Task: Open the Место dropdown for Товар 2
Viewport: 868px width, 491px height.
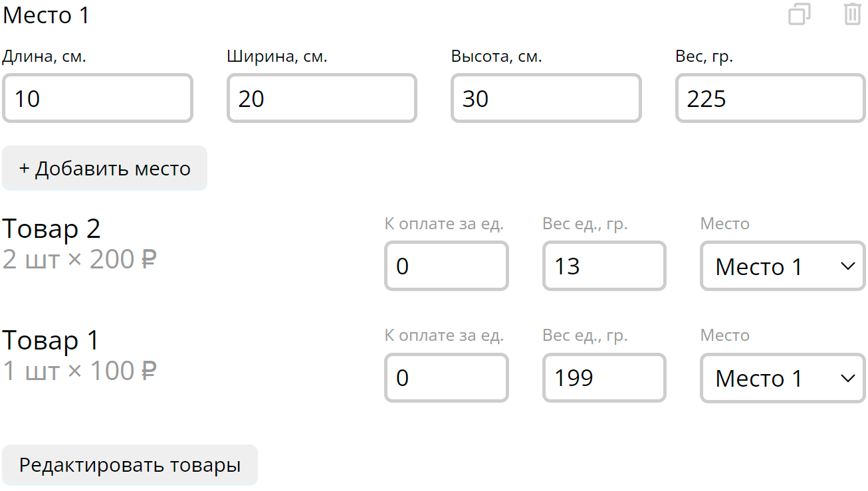Action: click(783, 266)
